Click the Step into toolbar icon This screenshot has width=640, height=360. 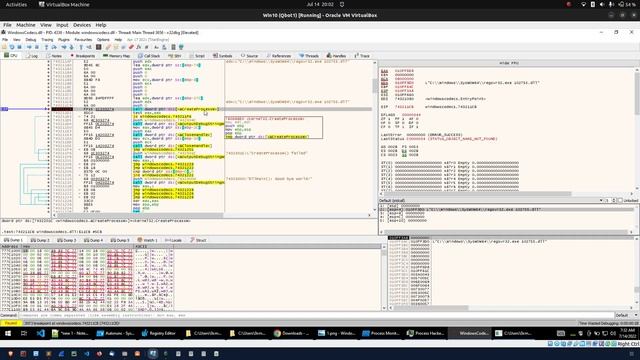46,47
